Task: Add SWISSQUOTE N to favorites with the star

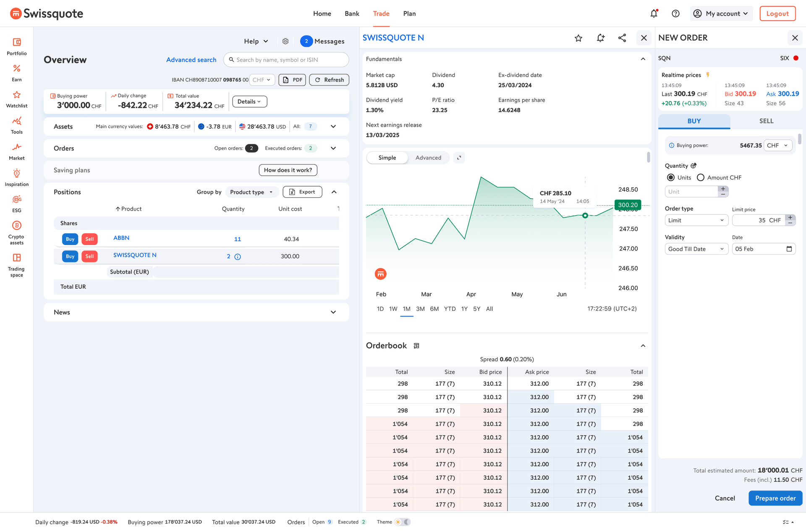Action: point(578,38)
